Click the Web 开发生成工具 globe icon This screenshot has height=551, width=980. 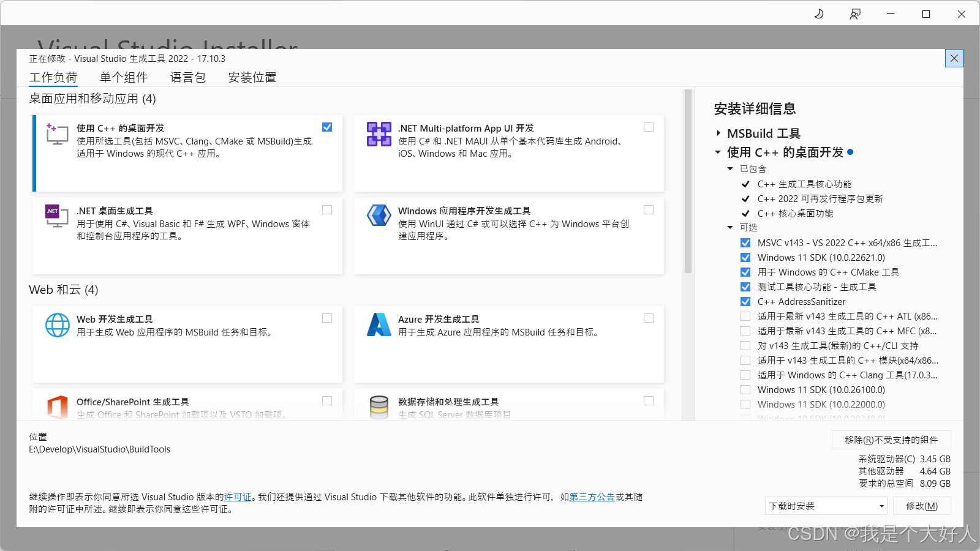(x=58, y=325)
